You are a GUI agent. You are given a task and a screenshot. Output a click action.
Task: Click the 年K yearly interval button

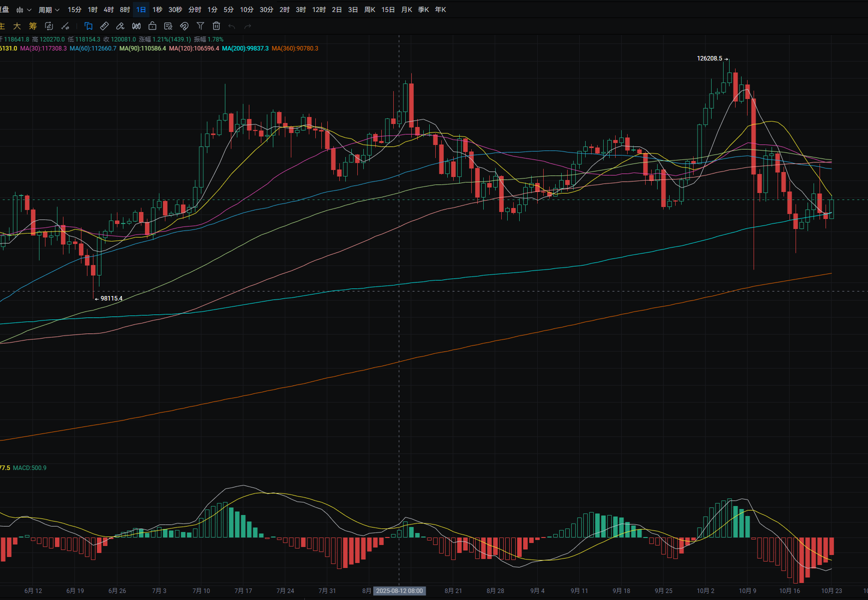coord(441,9)
